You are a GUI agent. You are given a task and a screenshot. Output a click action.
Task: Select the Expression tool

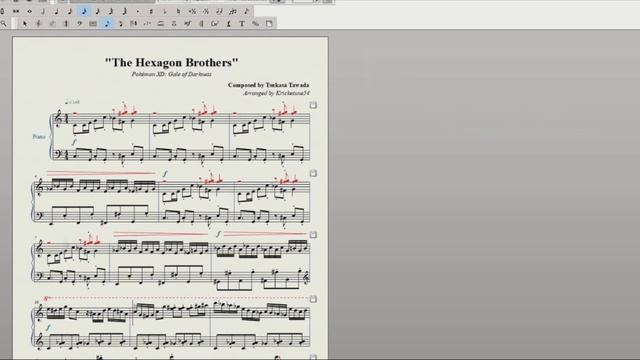[187, 24]
